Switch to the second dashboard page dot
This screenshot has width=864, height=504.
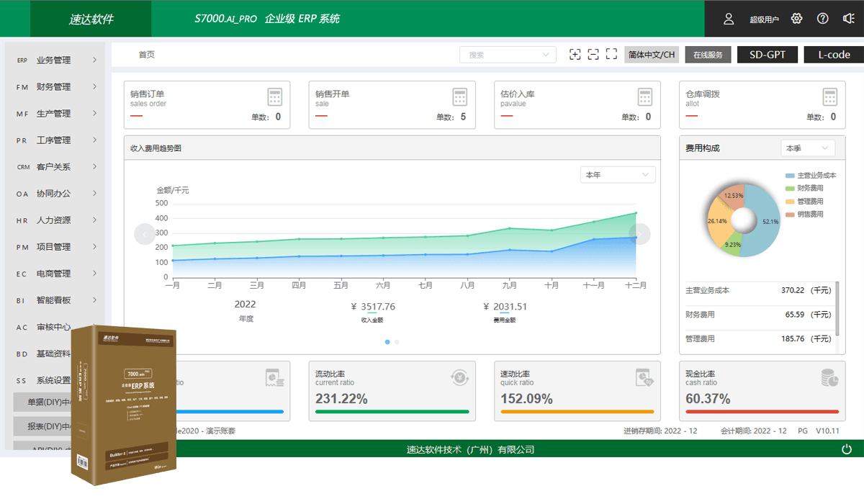click(x=396, y=342)
